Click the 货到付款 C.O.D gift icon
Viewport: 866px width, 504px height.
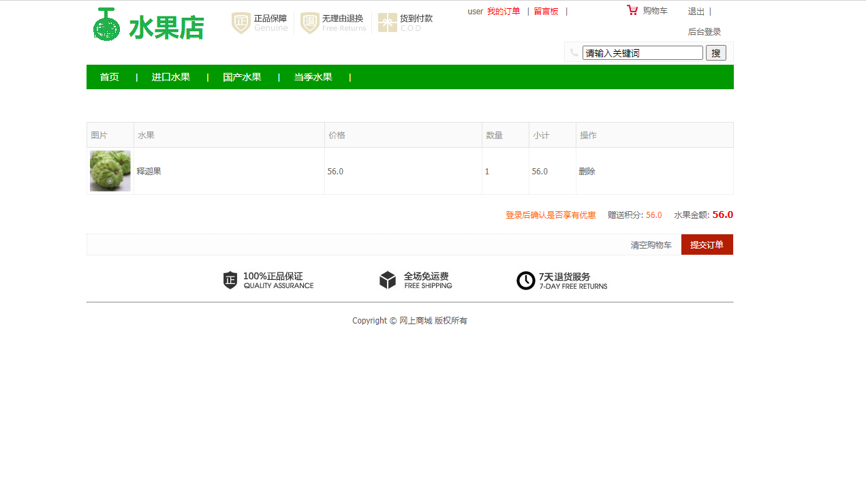[388, 23]
